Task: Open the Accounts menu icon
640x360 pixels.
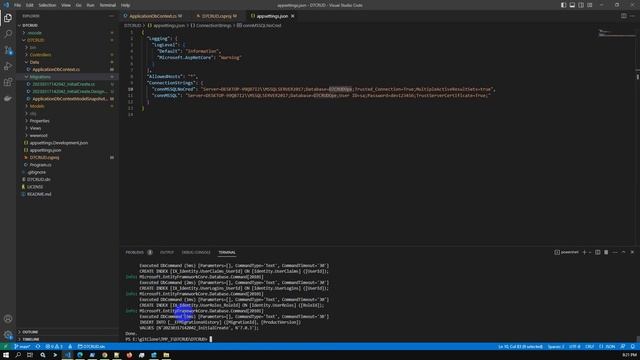Action: click(8, 319)
